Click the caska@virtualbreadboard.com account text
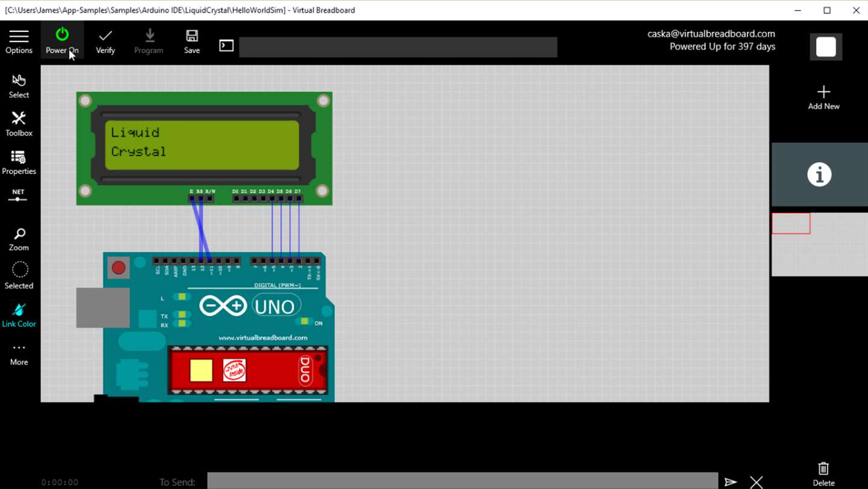 (x=711, y=34)
